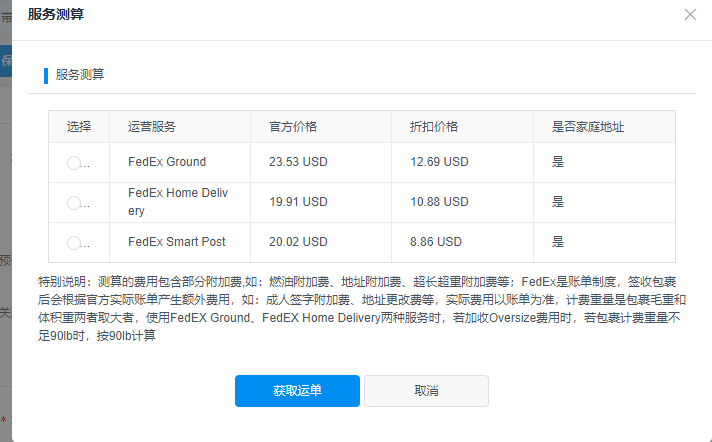712x442 pixels.
Task: Click the FedEx Ground service name
Action: (167, 162)
